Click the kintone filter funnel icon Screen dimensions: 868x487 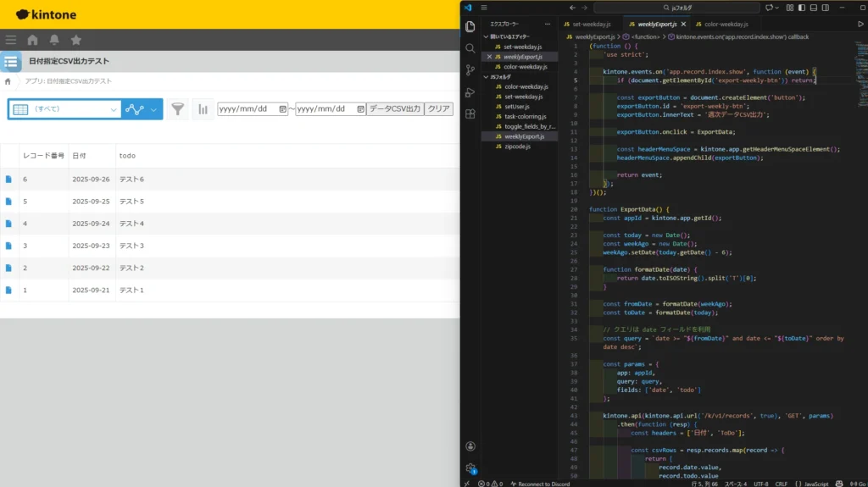pos(177,109)
